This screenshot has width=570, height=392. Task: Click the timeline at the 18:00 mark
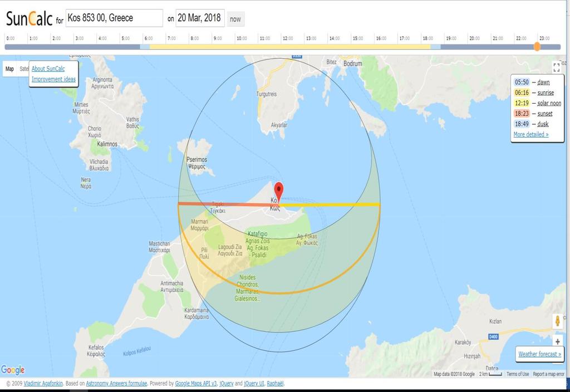(x=422, y=47)
